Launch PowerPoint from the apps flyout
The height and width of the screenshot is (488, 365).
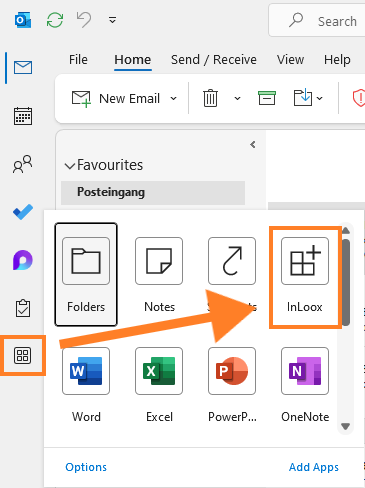click(x=232, y=384)
